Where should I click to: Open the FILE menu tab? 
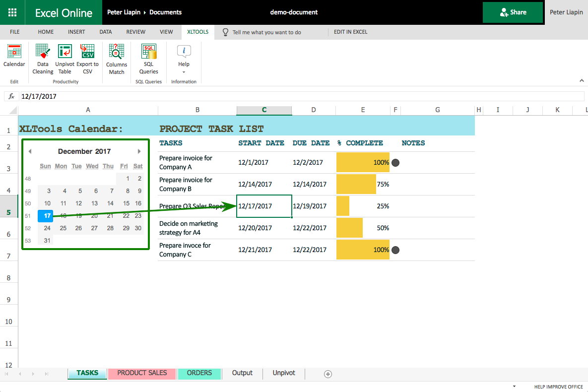click(14, 32)
